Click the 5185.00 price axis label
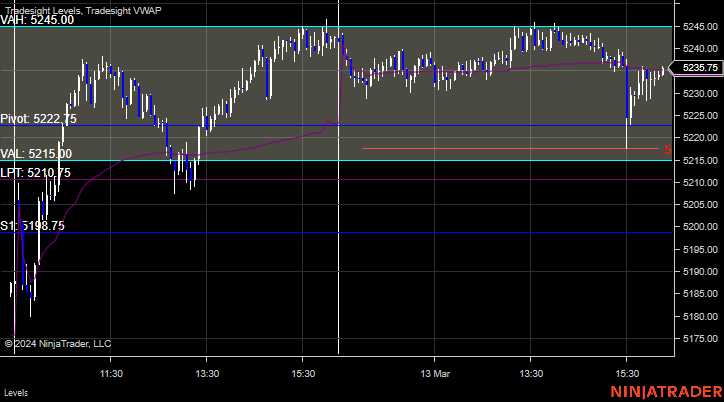This screenshot has height=402, width=724. [x=700, y=294]
